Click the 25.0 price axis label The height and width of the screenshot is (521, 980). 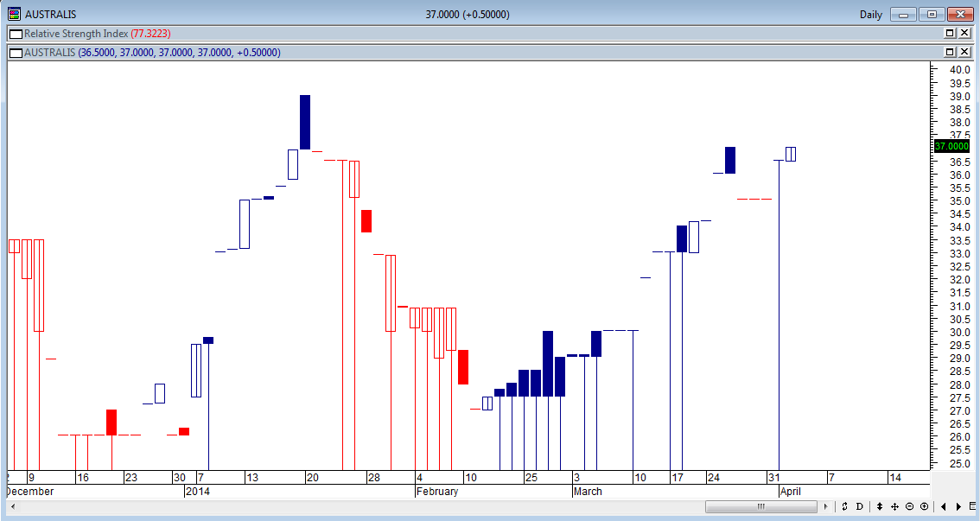[960, 464]
